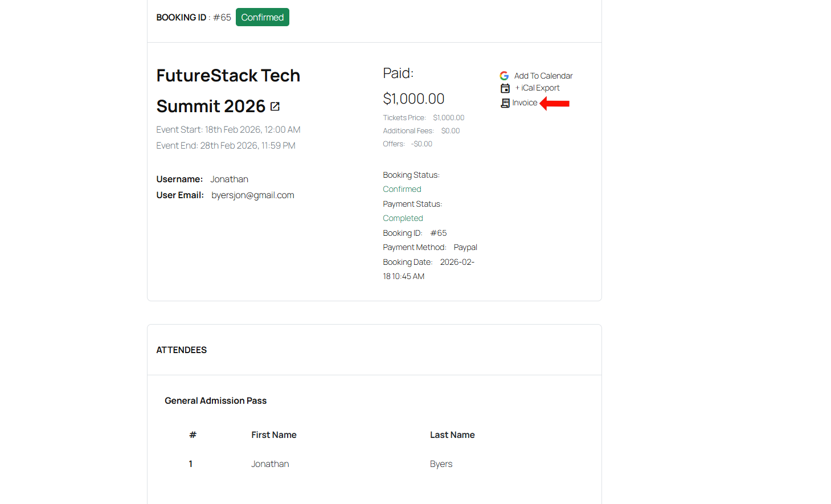Download via the iCal Export link

(x=539, y=88)
